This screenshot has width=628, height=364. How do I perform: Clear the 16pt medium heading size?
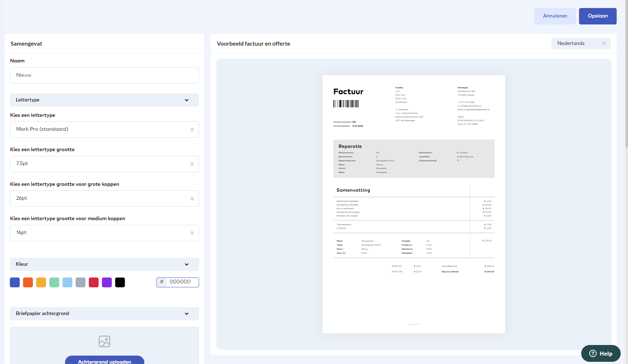coord(192,233)
